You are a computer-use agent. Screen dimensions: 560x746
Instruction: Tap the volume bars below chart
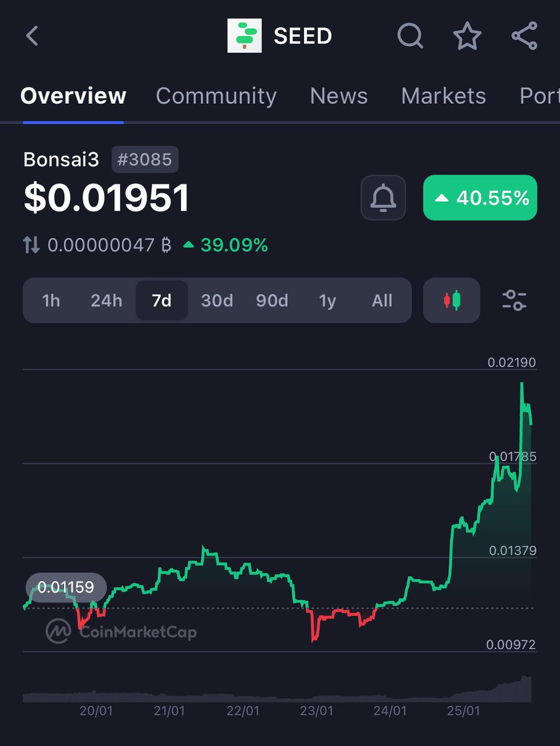277,690
